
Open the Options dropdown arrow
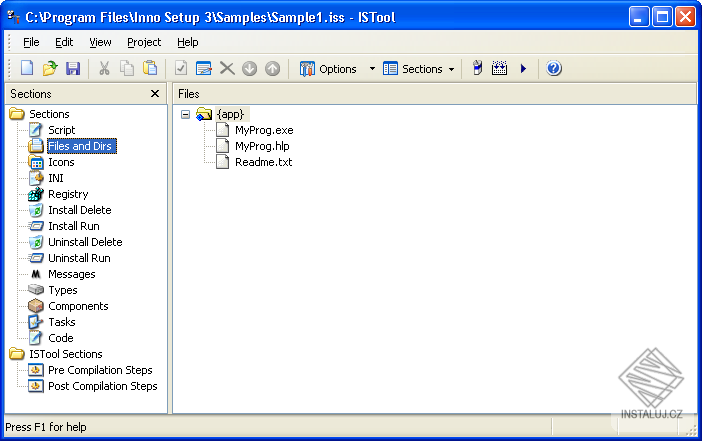click(372, 69)
